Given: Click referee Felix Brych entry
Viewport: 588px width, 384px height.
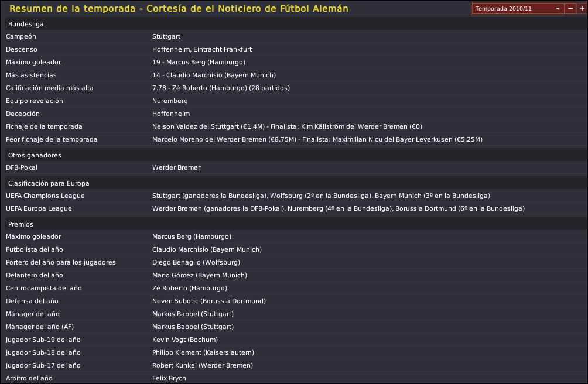Looking at the screenshot, I should click(x=169, y=378).
